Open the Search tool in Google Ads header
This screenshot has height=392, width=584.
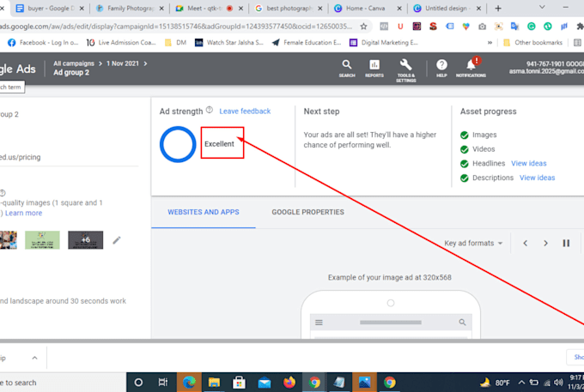347,69
